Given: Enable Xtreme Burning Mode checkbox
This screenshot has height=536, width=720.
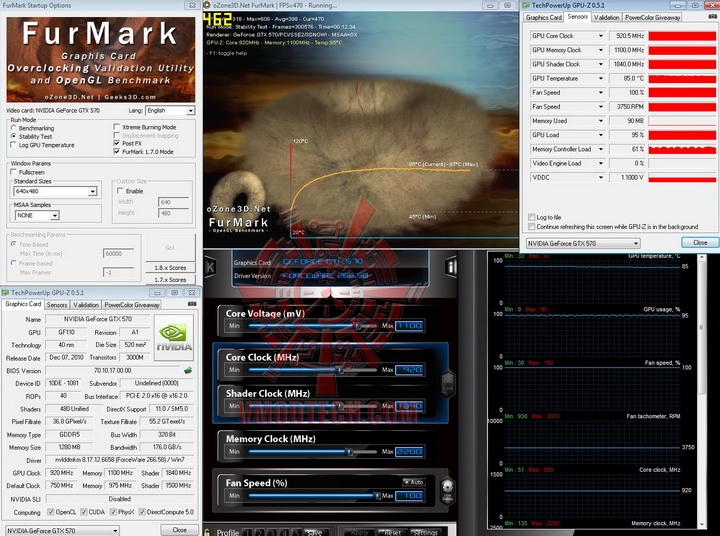Looking at the screenshot, I should coord(116,128).
